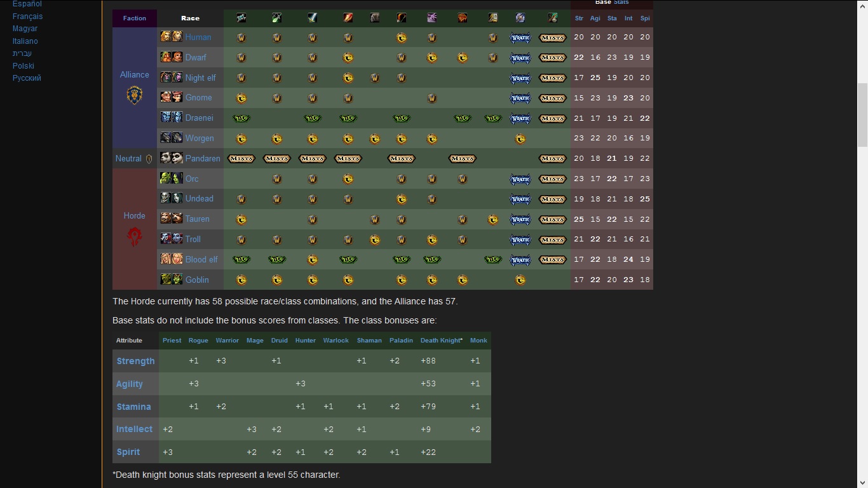Open the Human race link
The image size is (868, 488).
198,37
